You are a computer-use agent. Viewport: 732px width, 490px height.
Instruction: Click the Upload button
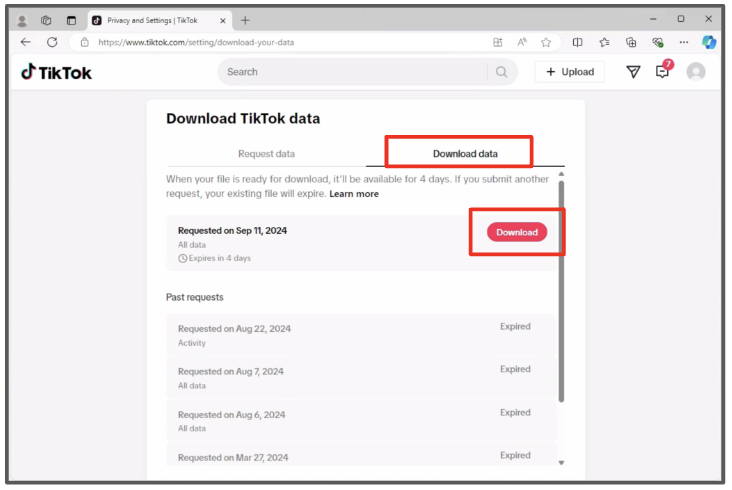570,72
